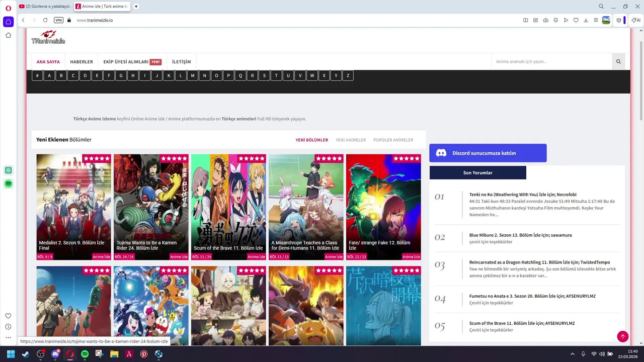Open Opera menu logo button
The width and height of the screenshot is (644, 362).
click(8, 8)
